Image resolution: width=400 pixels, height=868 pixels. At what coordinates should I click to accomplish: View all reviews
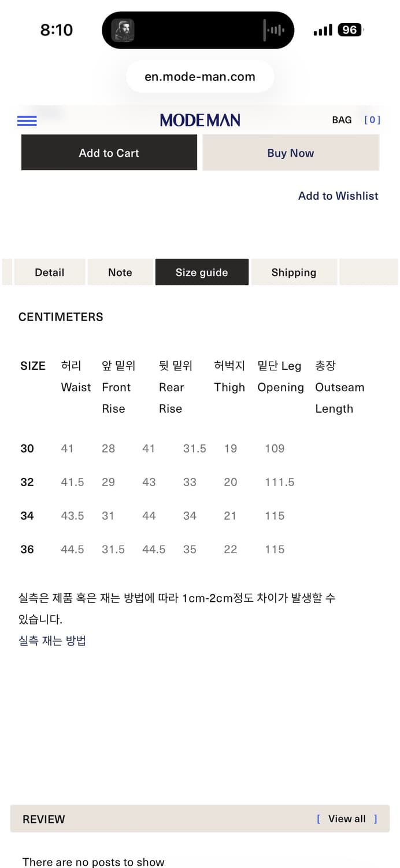coord(347,819)
